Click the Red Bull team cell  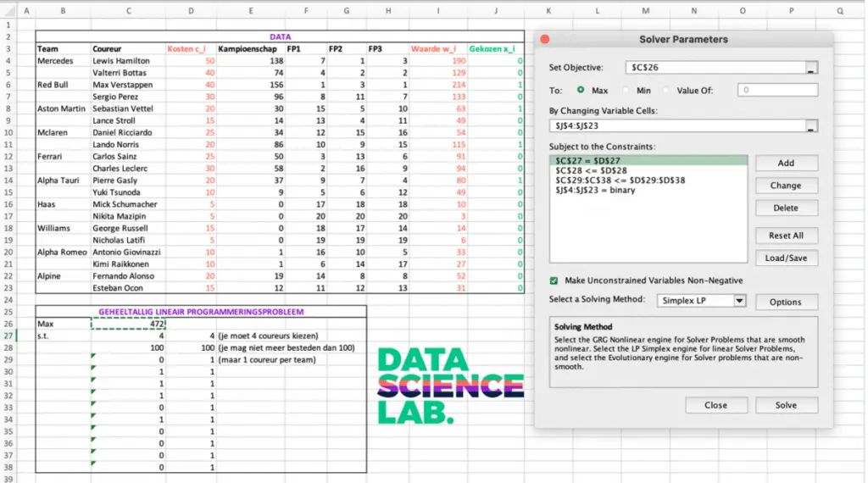[63, 85]
